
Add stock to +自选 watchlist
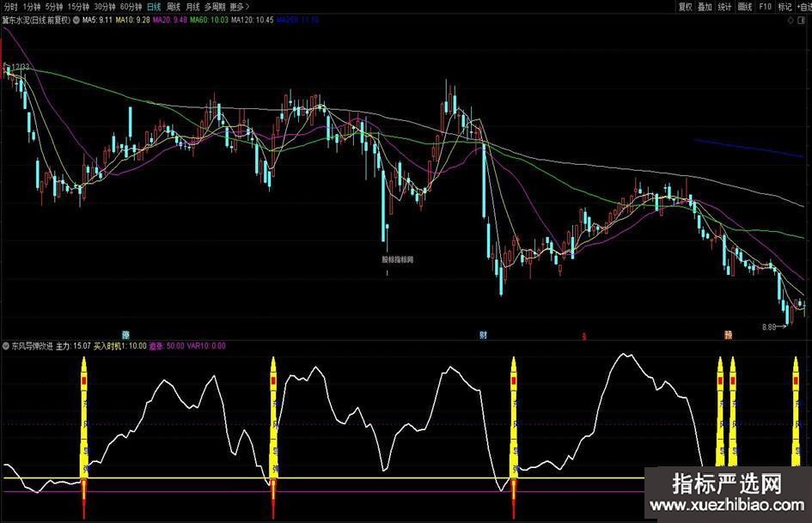click(804, 7)
